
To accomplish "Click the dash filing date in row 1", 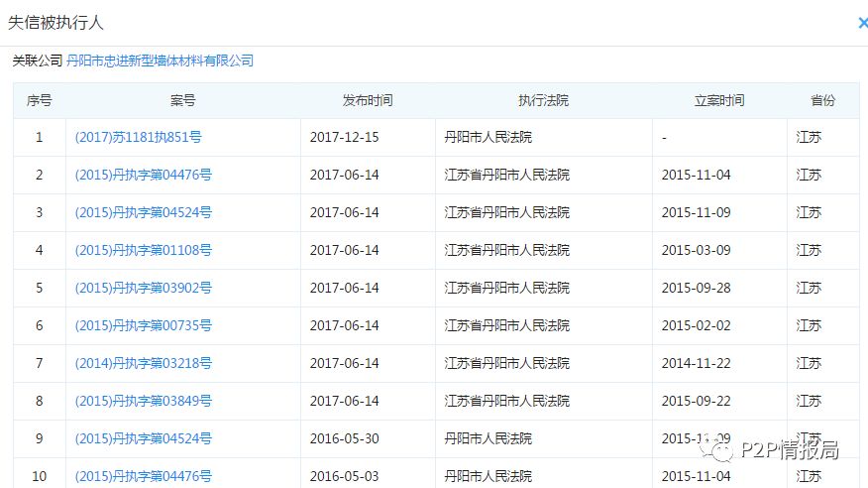I will point(664,137).
